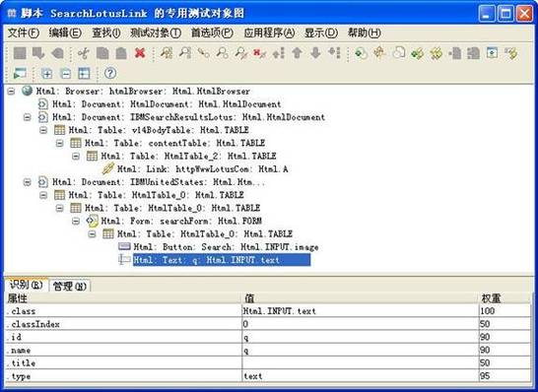
Task: Click the move up arrow icon
Action: (298, 53)
